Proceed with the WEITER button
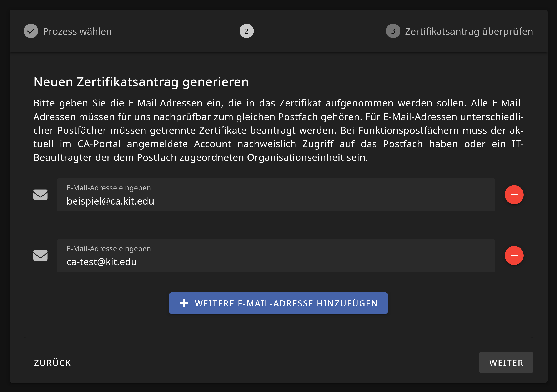The height and width of the screenshot is (392, 557). (x=506, y=363)
